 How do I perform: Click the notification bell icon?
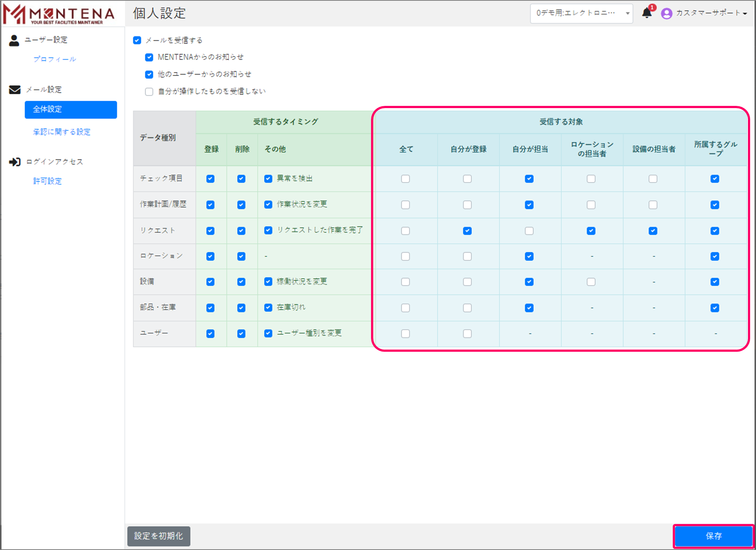click(646, 13)
